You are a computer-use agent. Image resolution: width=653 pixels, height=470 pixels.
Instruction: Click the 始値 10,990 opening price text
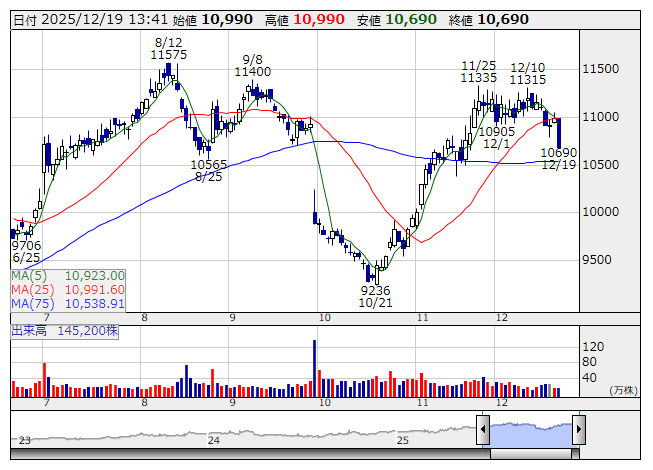click(x=213, y=20)
